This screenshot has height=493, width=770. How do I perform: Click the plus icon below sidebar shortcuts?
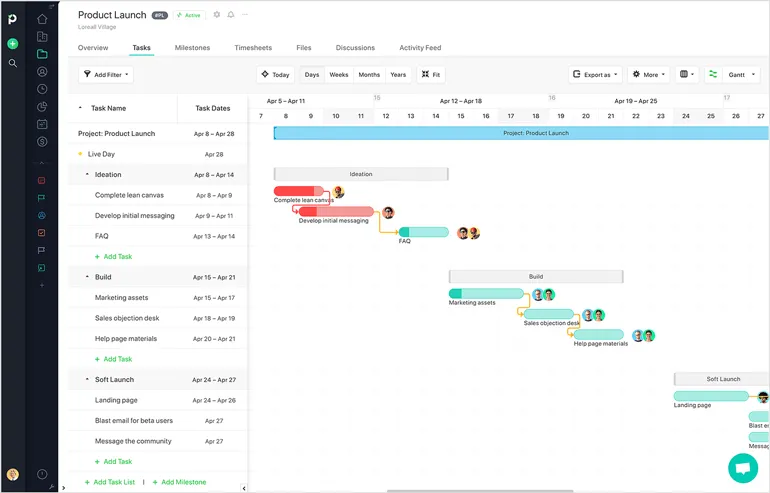42,285
